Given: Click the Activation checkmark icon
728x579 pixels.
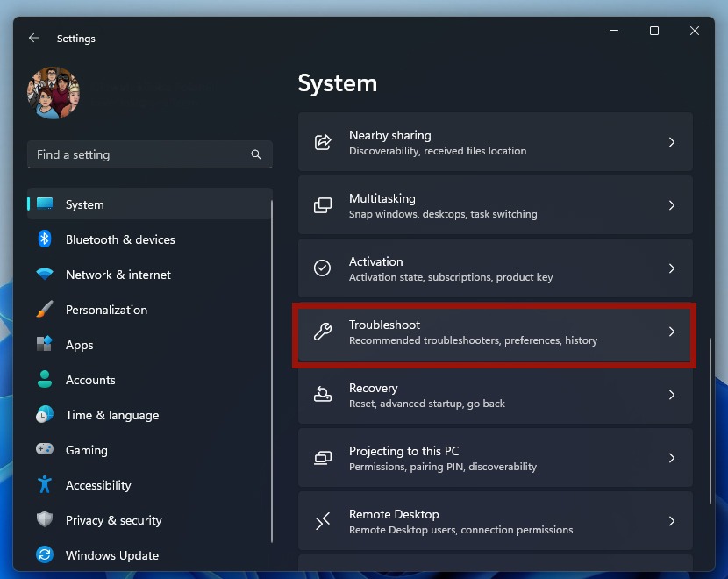Looking at the screenshot, I should 323,268.
